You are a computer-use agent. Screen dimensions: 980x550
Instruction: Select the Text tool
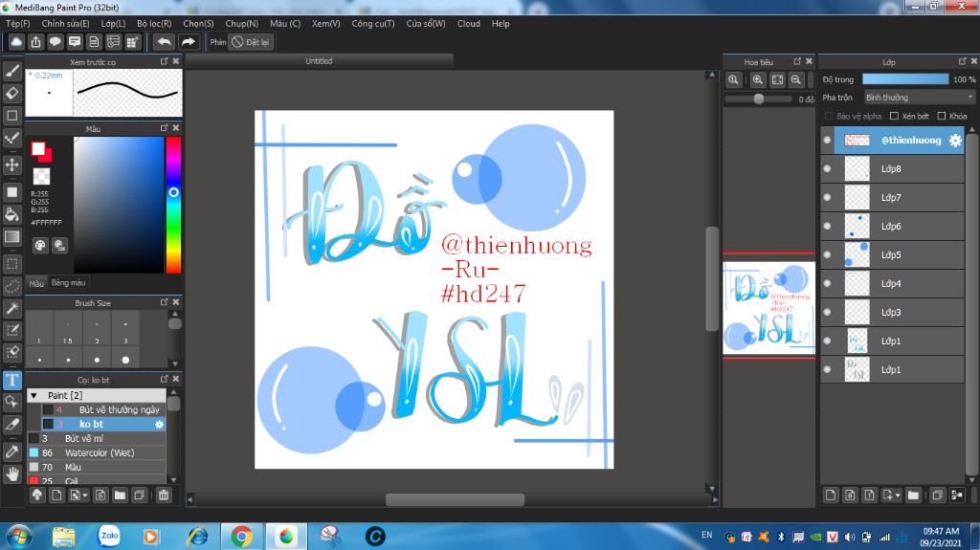tap(11, 380)
